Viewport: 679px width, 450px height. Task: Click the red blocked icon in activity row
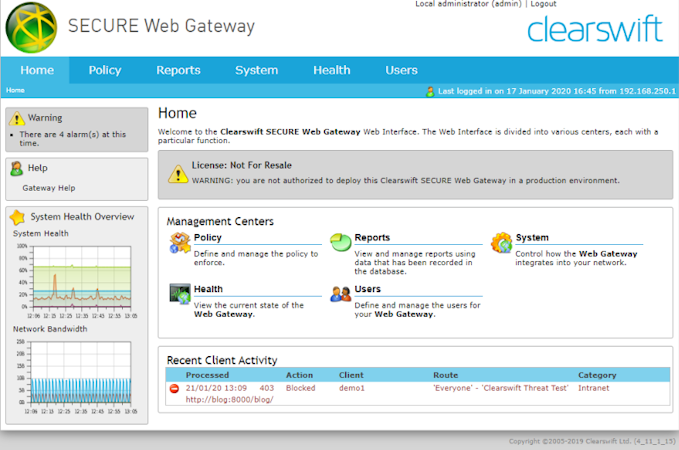pyautogui.click(x=175, y=388)
